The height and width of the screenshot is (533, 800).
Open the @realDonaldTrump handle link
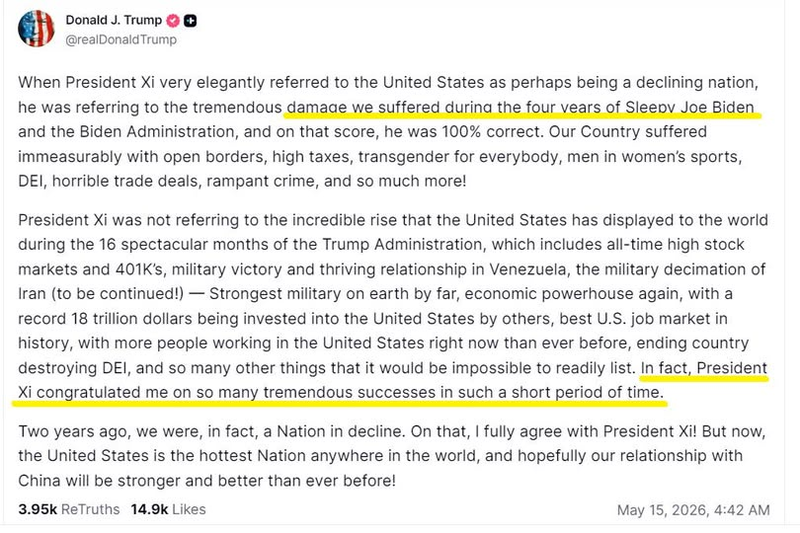click(121, 39)
